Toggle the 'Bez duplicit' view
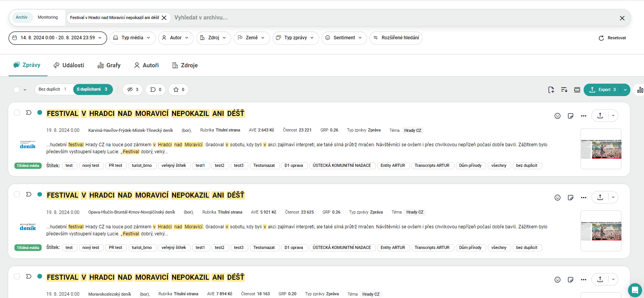The width and height of the screenshot is (644, 298). pyautogui.click(x=53, y=89)
